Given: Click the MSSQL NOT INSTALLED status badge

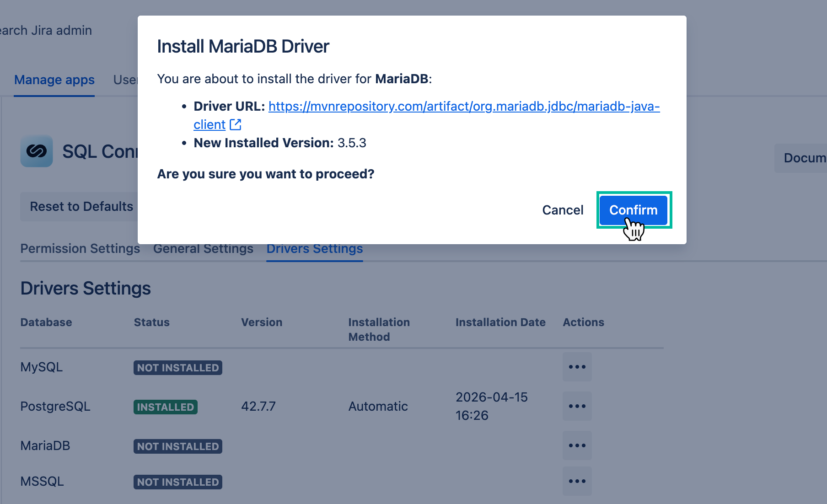Looking at the screenshot, I should tap(178, 482).
